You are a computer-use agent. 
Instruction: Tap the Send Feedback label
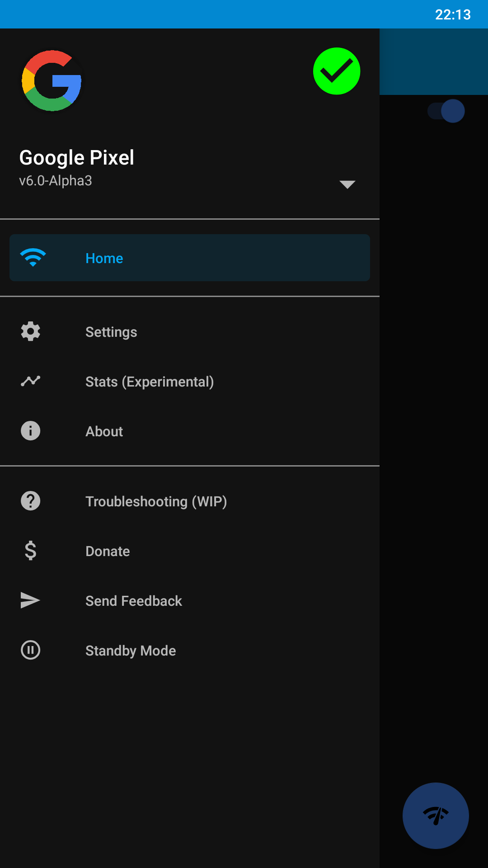[134, 601]
